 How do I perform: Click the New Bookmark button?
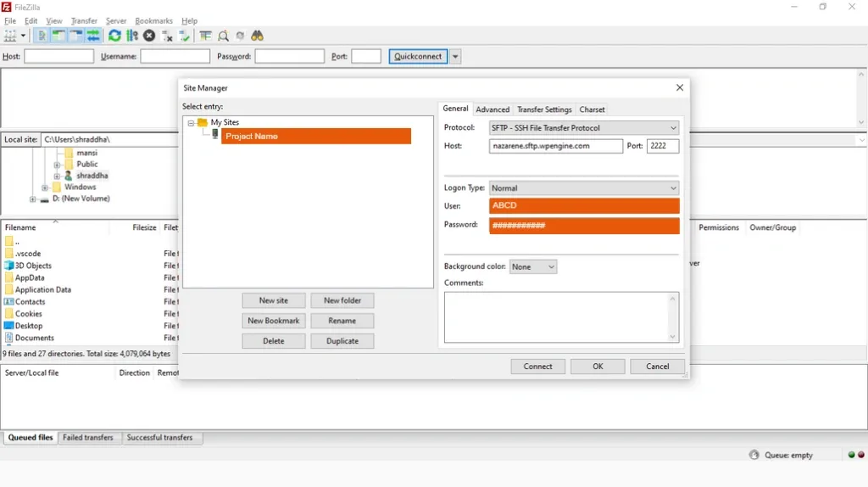click(x=274, y=321)
